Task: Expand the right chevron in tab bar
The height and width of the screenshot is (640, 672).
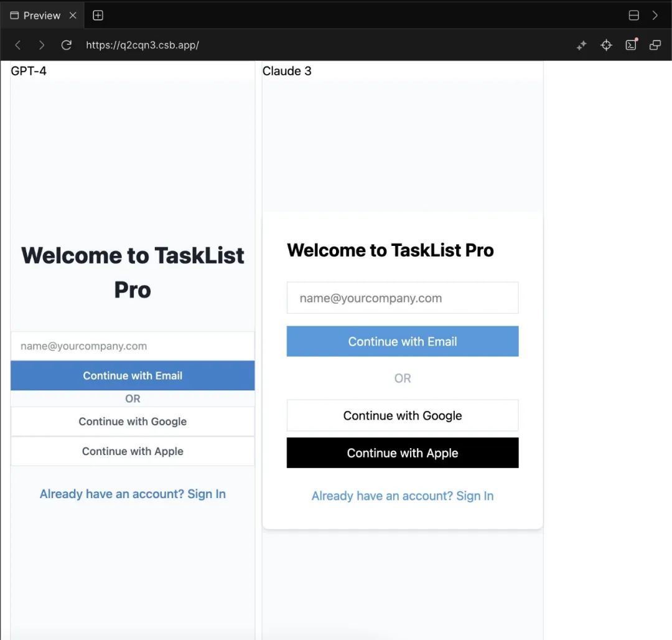Action: coord(655,16)
